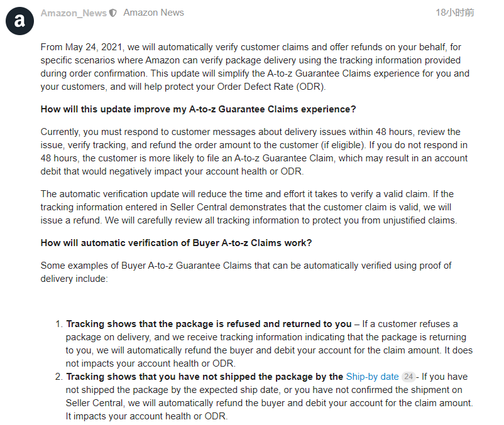
Task: Open the Amazon_News user profile
Action: point(74,13)
